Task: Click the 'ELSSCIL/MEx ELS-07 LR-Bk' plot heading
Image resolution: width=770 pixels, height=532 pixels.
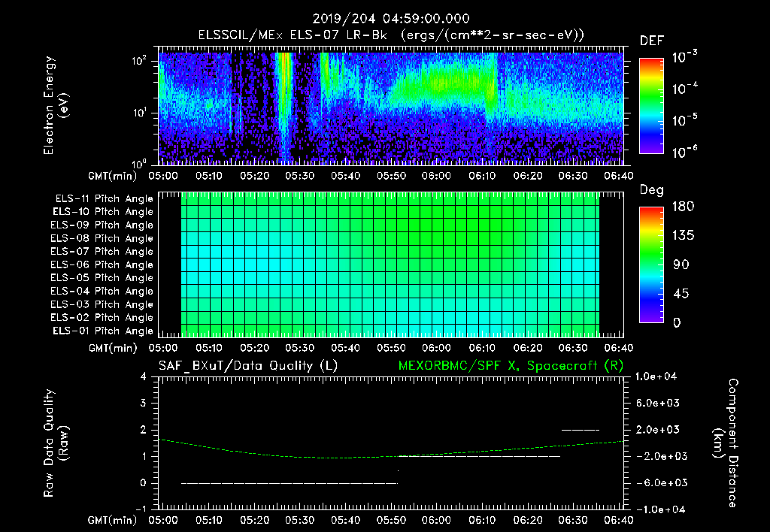Action: pyautogui.click(x=293, y=35)
